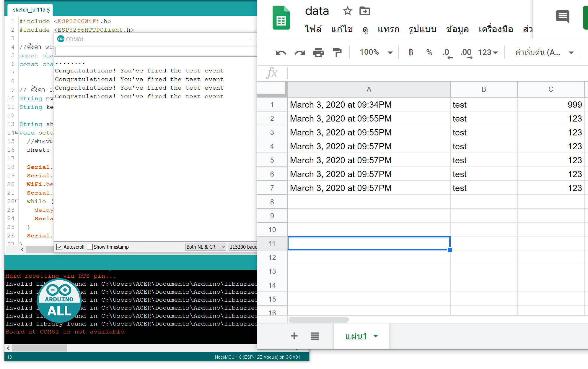Select cell March 3, 2020 at 09:34PM
The width and height of the screenshot is (588, 369).
(x=369, y=104)
